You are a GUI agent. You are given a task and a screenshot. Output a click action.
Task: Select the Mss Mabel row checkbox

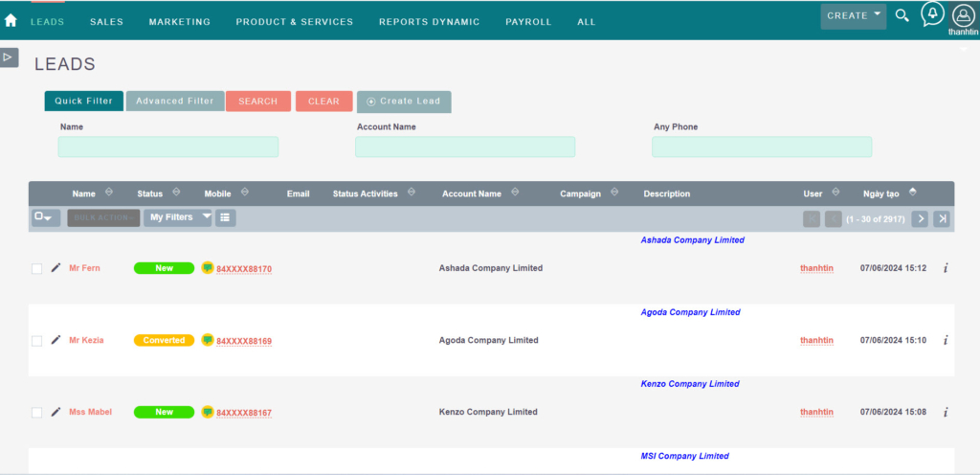click(36, 413)
